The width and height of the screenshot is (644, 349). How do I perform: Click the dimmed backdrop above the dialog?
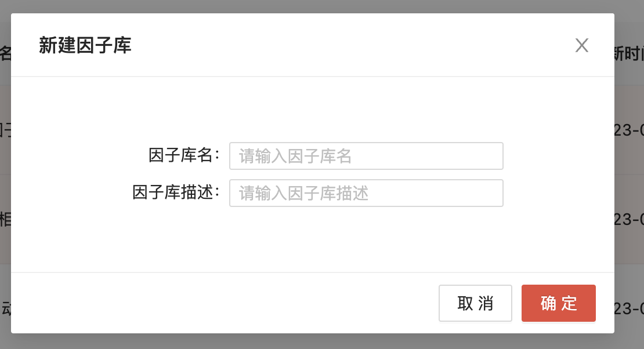click(x=322, y=6)
